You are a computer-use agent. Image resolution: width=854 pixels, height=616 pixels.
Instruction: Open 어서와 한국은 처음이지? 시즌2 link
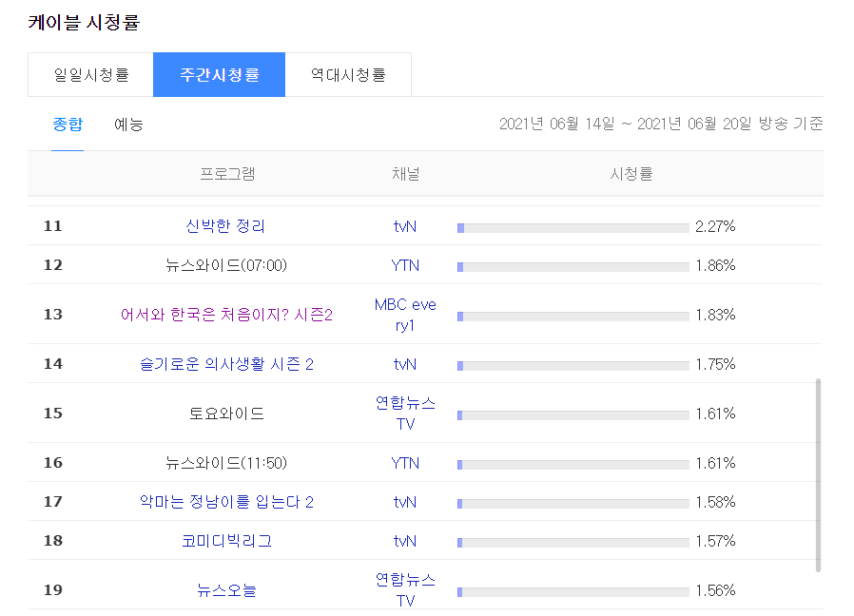[226, 315]
